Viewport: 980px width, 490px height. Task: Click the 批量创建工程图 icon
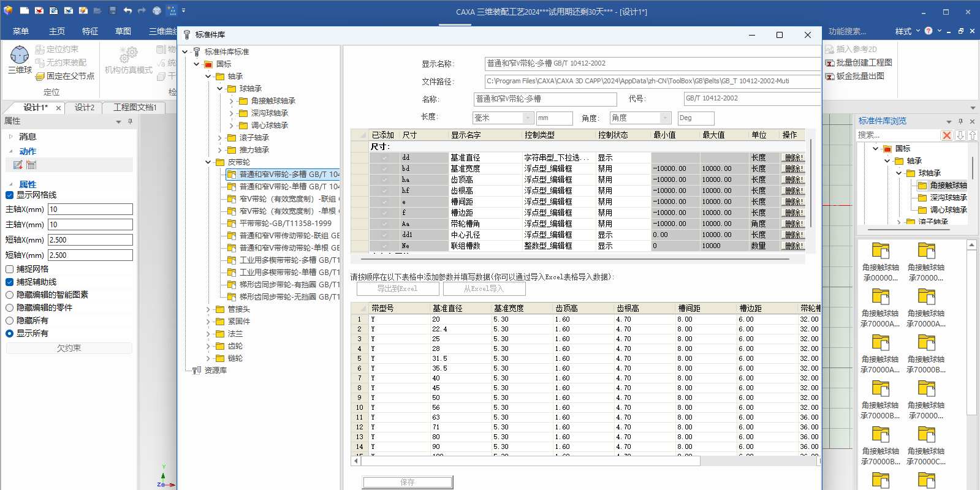[x=830, y=62]
